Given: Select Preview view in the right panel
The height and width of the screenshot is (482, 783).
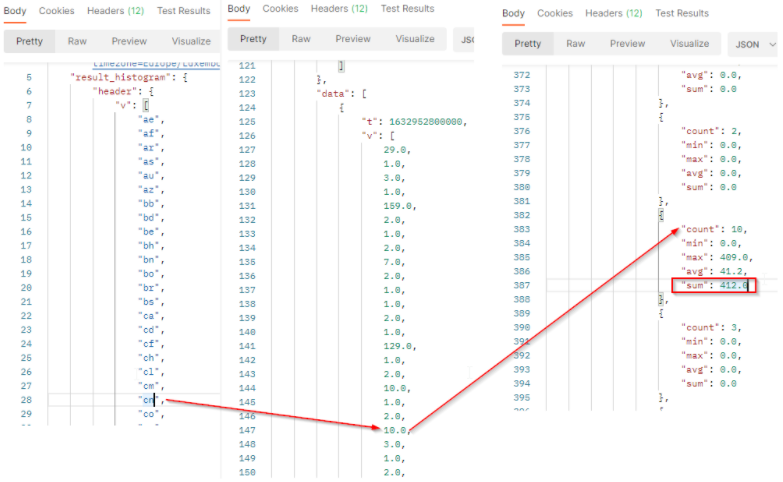Looking at the screenshot, I should click(627, 44).
